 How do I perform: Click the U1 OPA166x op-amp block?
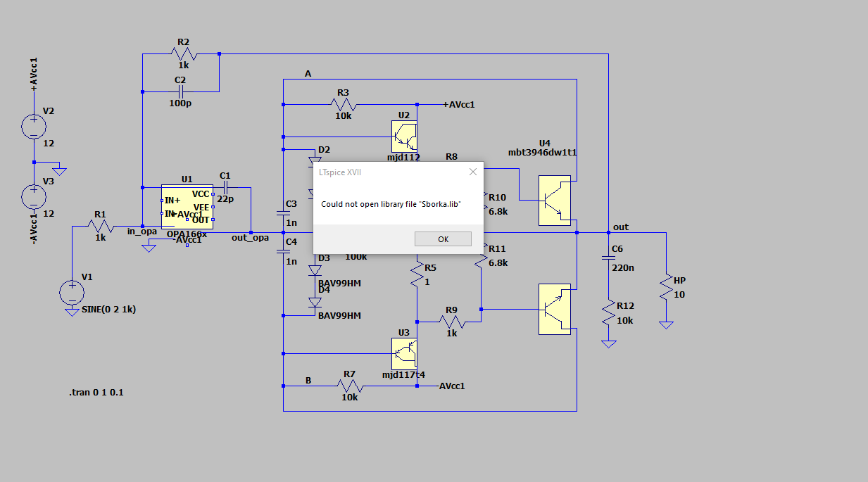[x=187, y=207]
